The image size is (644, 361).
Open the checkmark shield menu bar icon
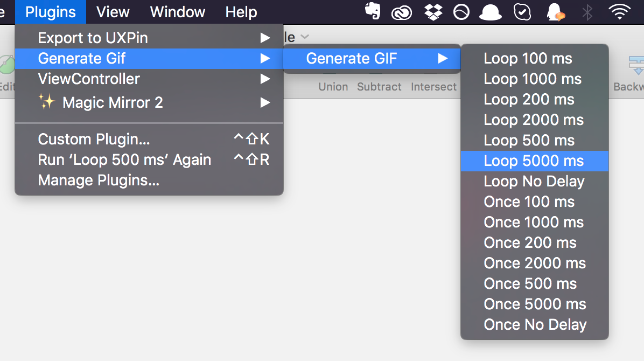[522, 12]
